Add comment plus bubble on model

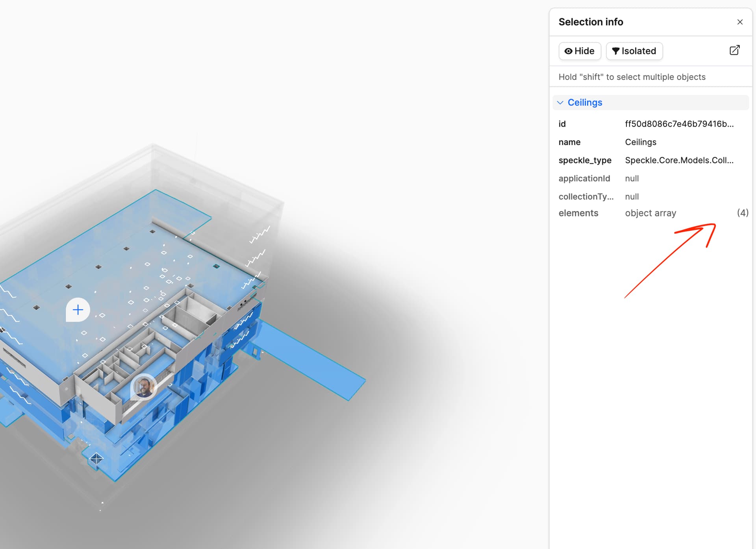point(78,310)
